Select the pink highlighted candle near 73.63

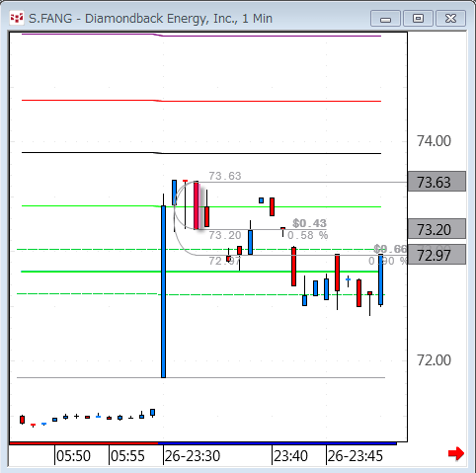(197, 205)
